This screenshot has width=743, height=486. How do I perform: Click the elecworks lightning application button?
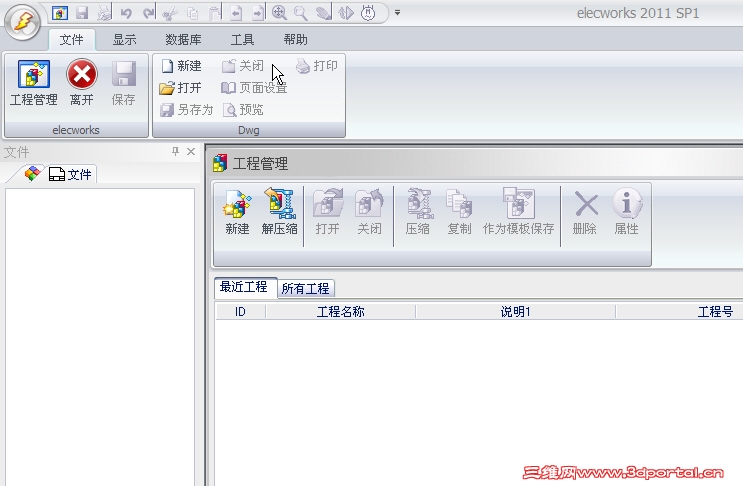[22, 22]
